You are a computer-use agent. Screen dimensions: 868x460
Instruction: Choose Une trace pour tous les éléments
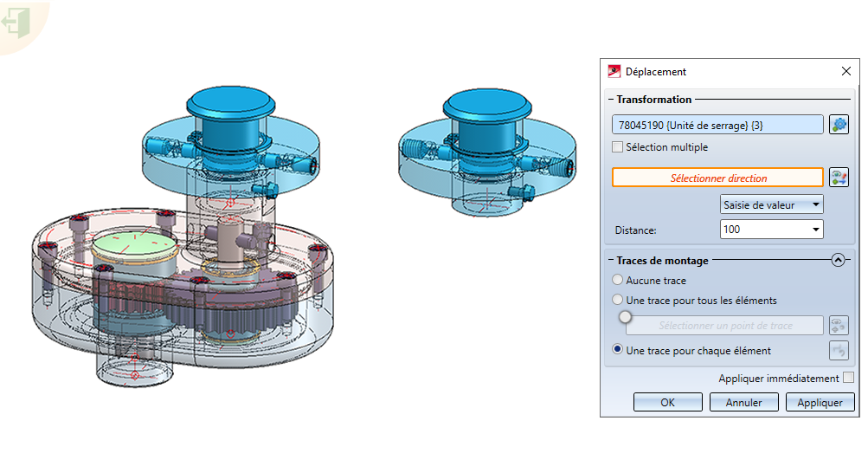[617, 300]
